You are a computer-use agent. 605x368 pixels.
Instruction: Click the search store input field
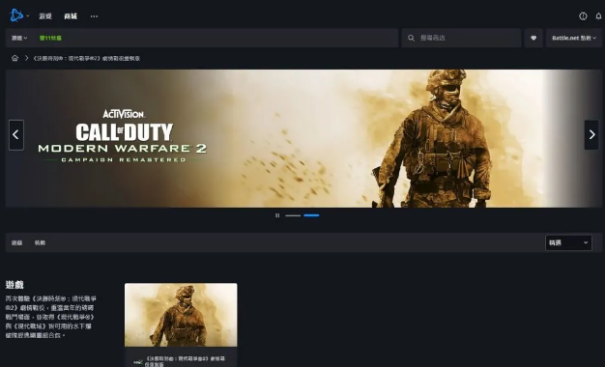click(461, 38)
